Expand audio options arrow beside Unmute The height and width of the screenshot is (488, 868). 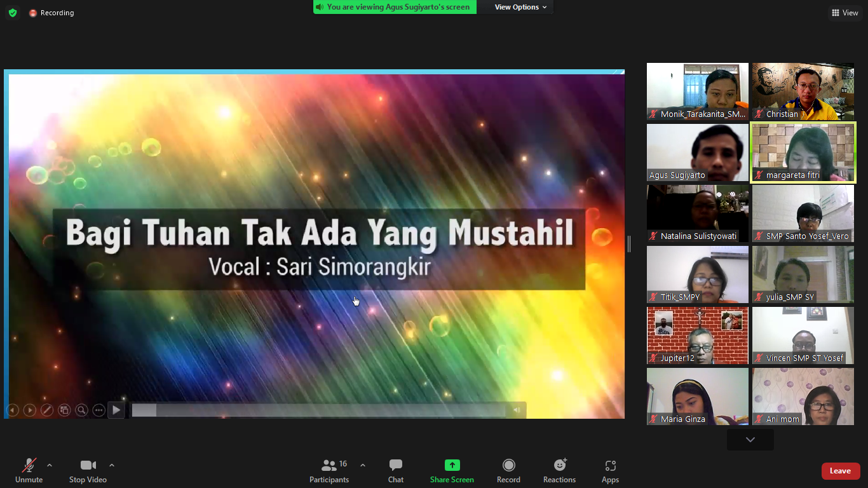(50, 465)
